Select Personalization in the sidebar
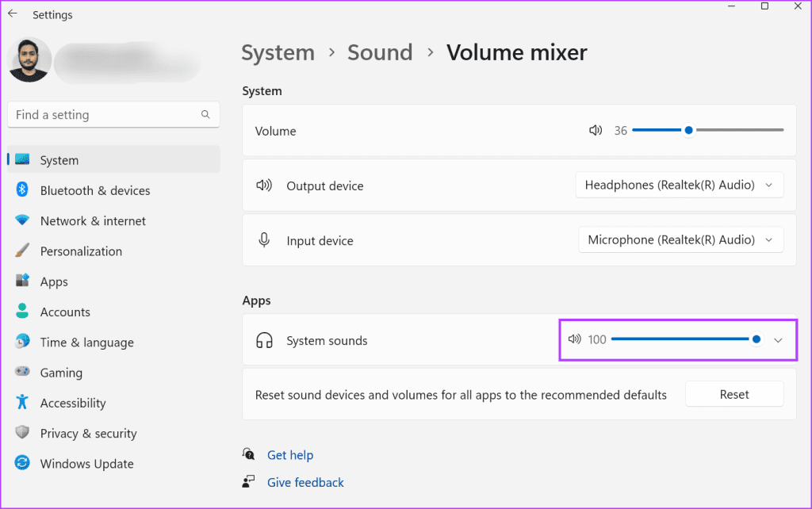Image resolution: width=812 pixels, height=509 pixels. pos(81,251)
